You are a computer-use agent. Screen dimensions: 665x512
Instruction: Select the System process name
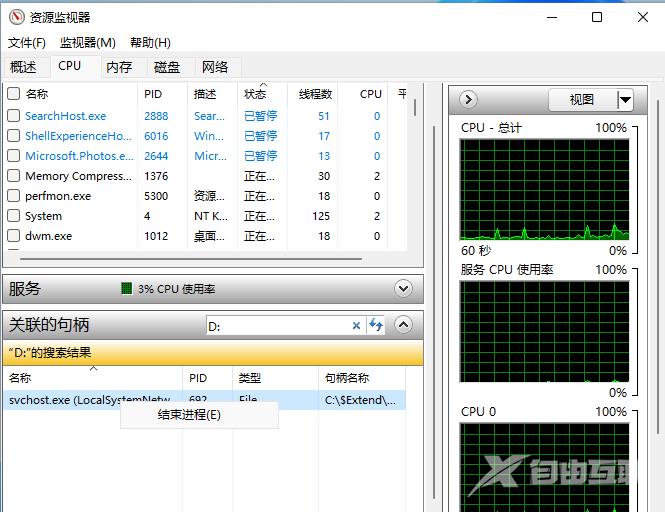click(x=43, y=215)
